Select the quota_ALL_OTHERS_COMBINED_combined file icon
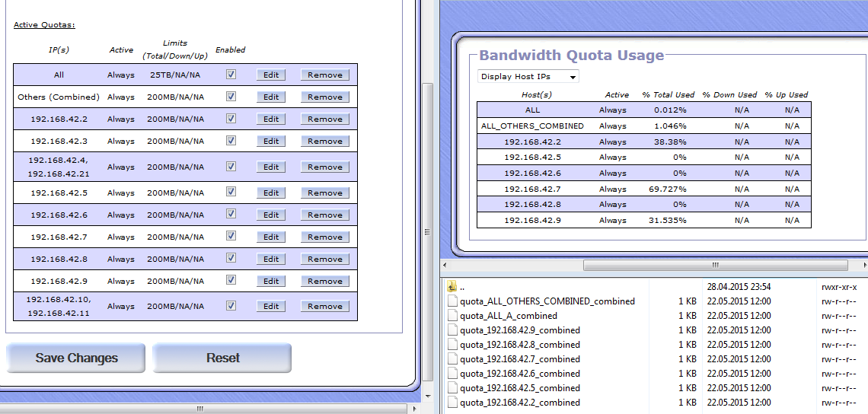This screenshot has height=414, width=868. [452, 301]
